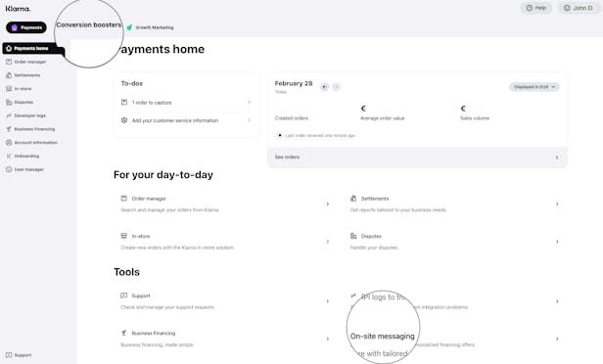Switch to Conversion boosters tab
This screenshot has height=364, width=603.
[x=88, y=24]
